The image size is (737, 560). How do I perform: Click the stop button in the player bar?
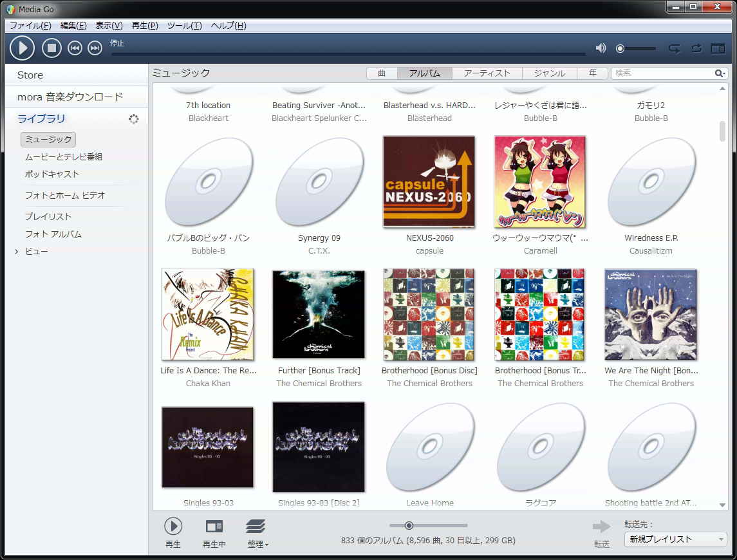click(x=51, y=48)
